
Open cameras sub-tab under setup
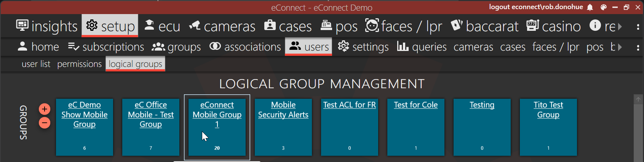[473, 47]
